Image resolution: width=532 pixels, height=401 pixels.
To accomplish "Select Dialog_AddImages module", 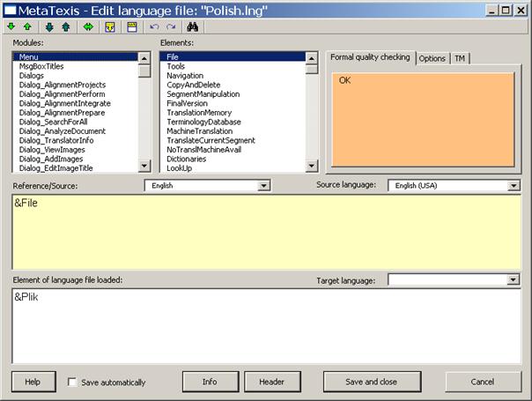I will click(76, 159).
